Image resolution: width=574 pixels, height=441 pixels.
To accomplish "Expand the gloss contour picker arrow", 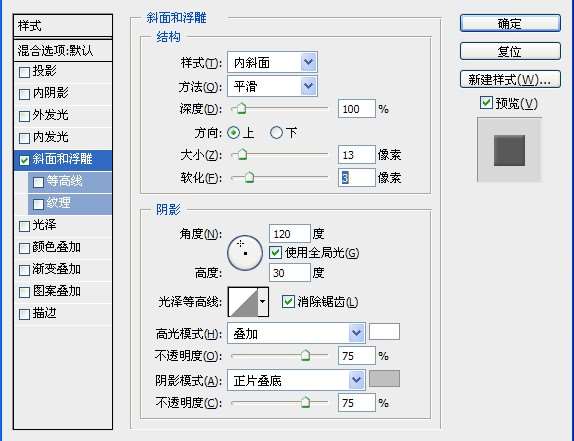I will tap(263, 302).
